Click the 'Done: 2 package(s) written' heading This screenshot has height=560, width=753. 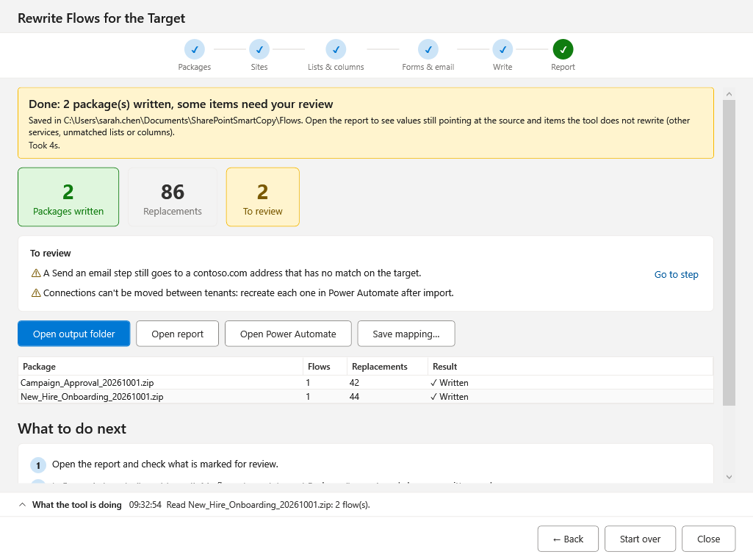(x=181, y=104)
